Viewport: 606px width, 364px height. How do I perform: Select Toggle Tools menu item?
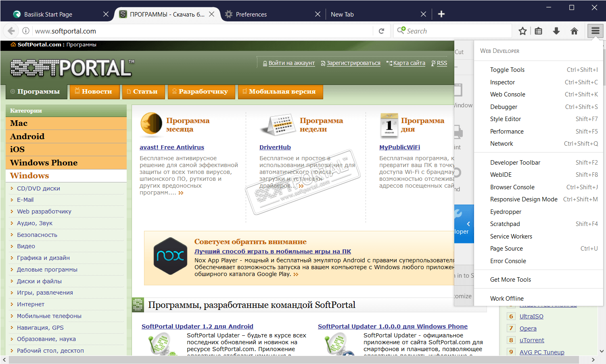539,70
